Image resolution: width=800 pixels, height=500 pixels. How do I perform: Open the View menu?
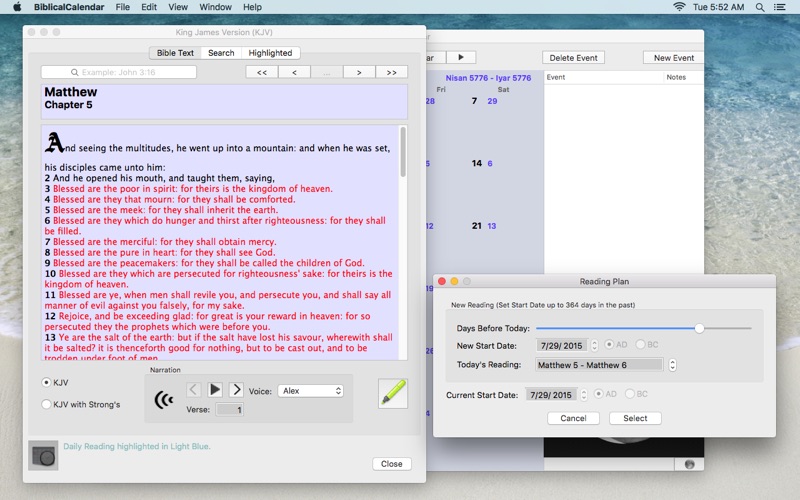(178, 7)
